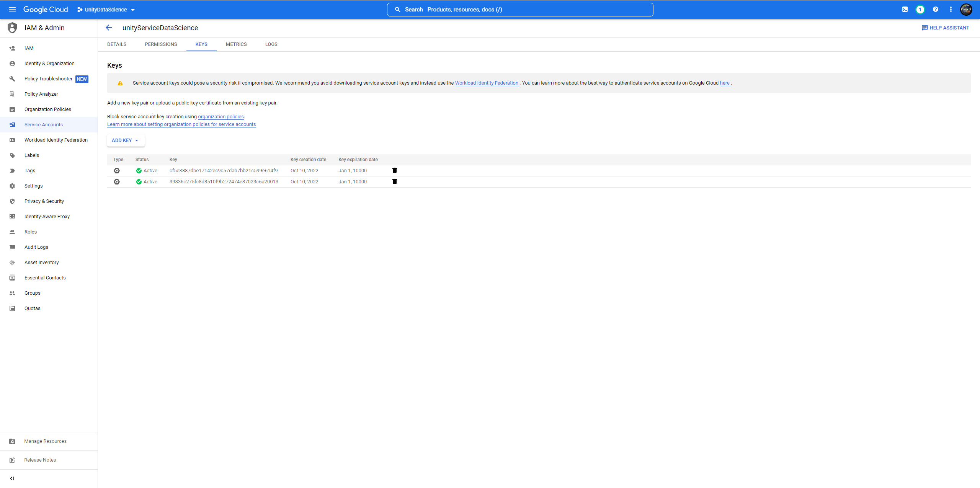Viewport: 980px width, 488px height.
Task: Click the Manage Resources folder icon
Action: (12, 441)
